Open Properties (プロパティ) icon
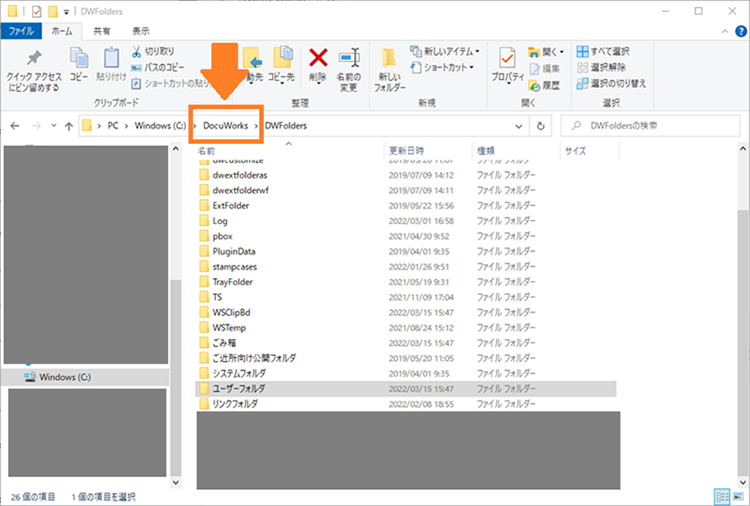Screen dimensions: 750x506 coord(507,65)
